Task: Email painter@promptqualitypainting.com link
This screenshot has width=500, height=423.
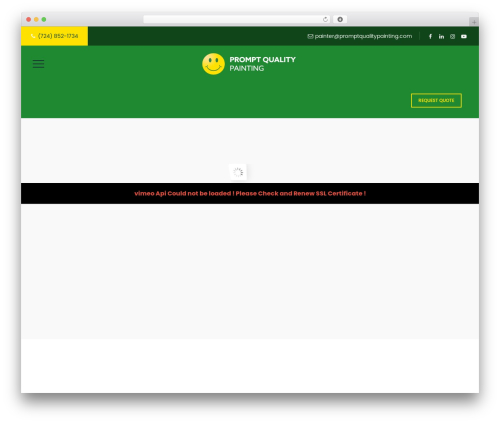Action: (x=363, y=36)
